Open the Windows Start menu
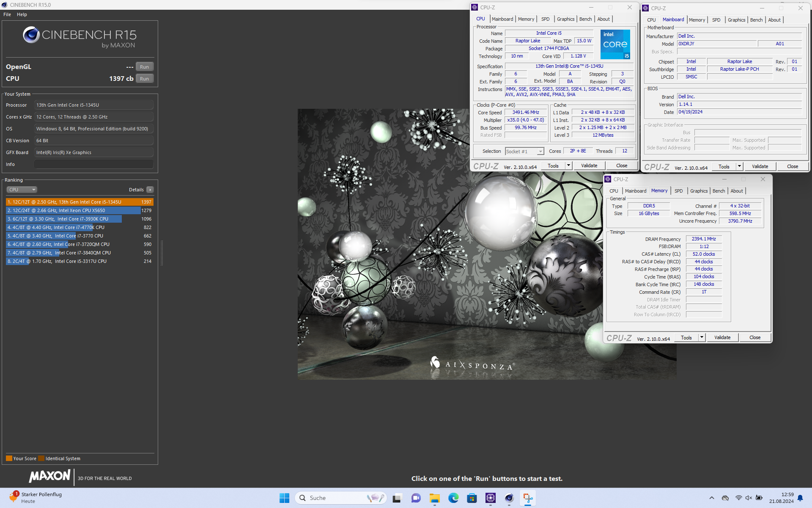Image resolution: width=812 pixels, height=508 pixels. (x=284, y=498)
